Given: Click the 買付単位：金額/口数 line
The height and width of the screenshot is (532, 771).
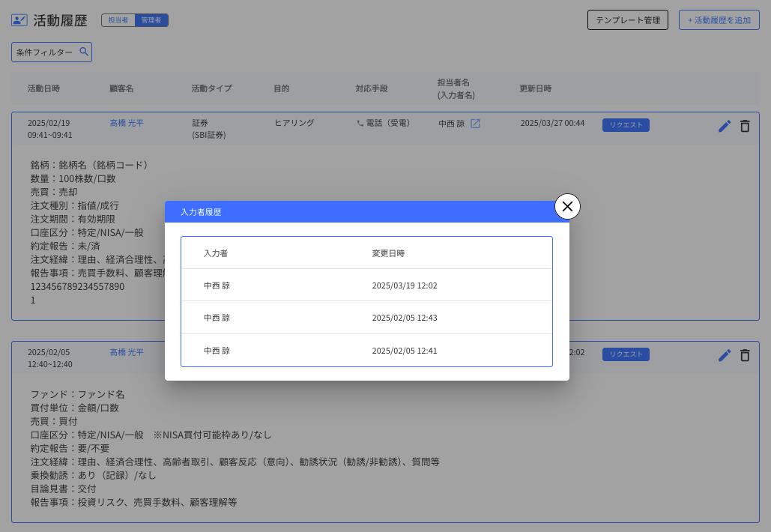Looking at the screenshot, I should [75, 408].
